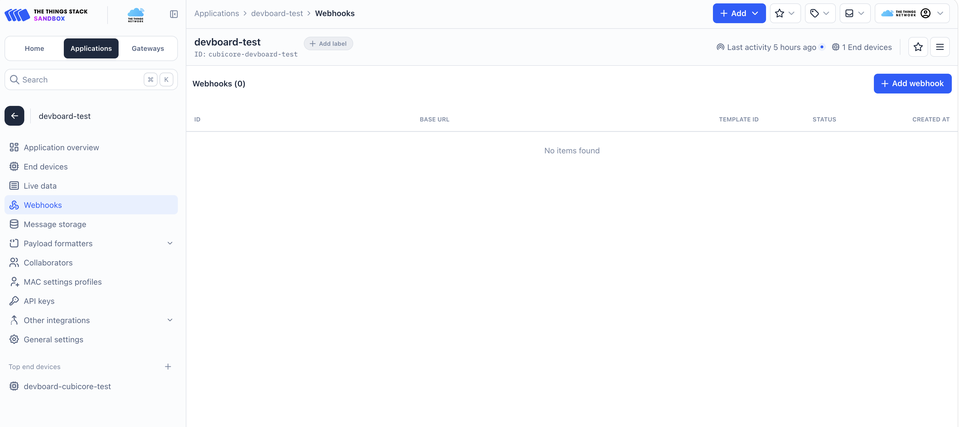The width and height of the screenshot is (960, 427).
Task: Open General settings page
Action: 91,339
